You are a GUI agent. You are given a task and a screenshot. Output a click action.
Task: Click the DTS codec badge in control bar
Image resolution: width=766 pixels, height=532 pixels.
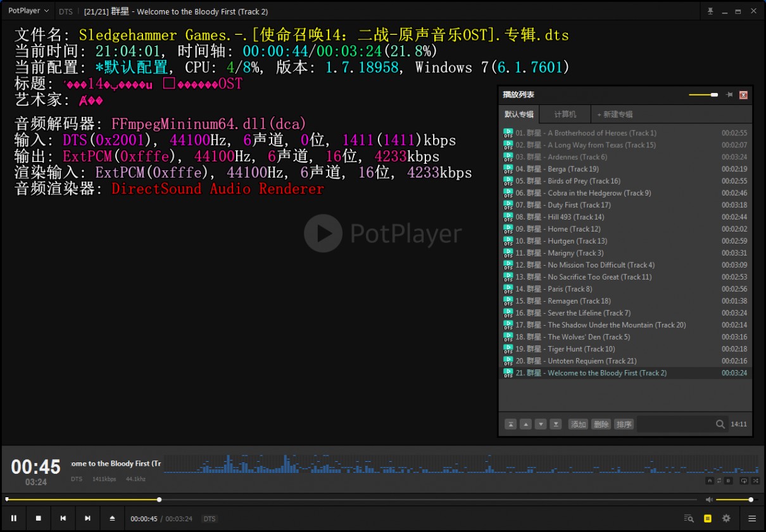209,519
